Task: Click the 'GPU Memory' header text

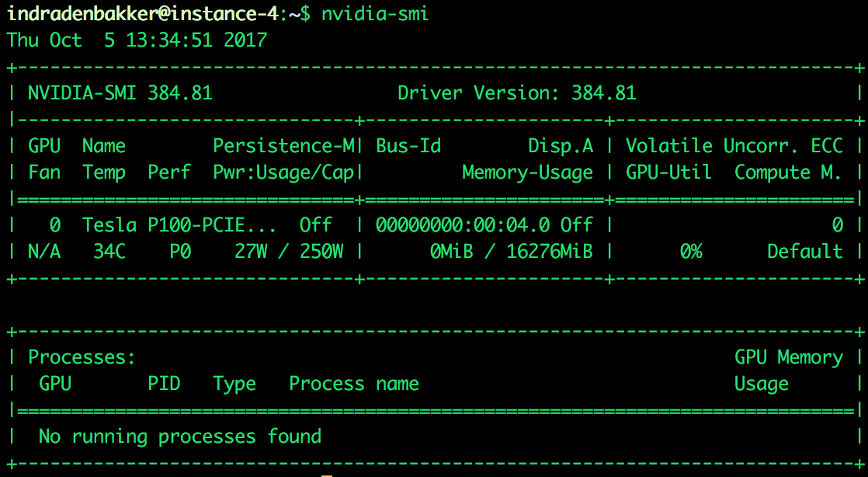Action: coord(789,357)
